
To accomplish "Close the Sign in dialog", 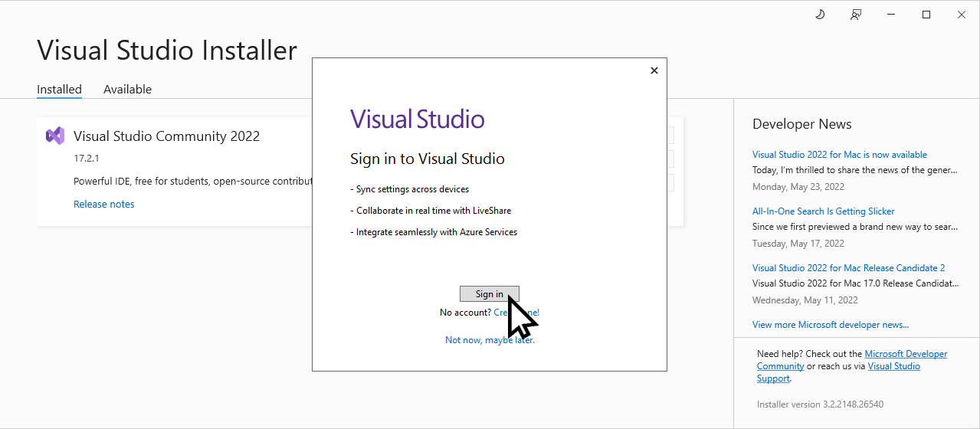I will tap(654, 70).
